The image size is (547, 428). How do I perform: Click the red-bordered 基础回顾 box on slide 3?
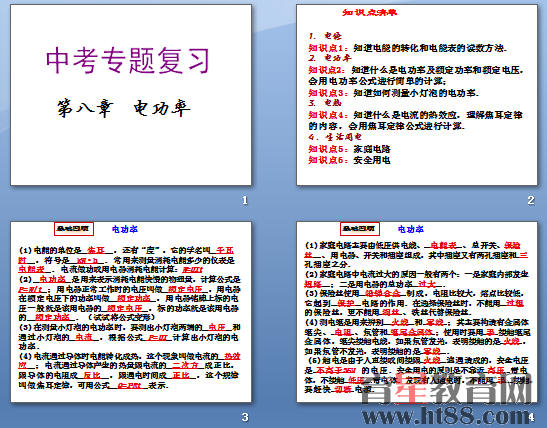(74, 229)
